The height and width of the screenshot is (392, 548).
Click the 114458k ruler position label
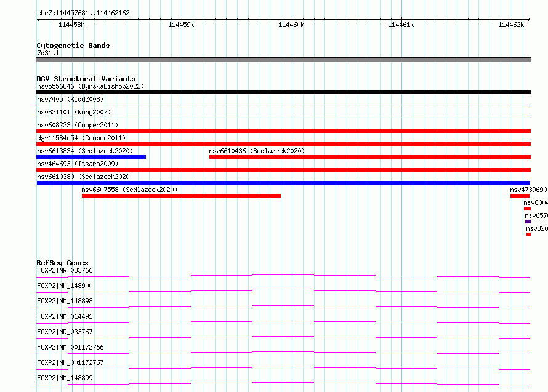(x=71, y=25)
